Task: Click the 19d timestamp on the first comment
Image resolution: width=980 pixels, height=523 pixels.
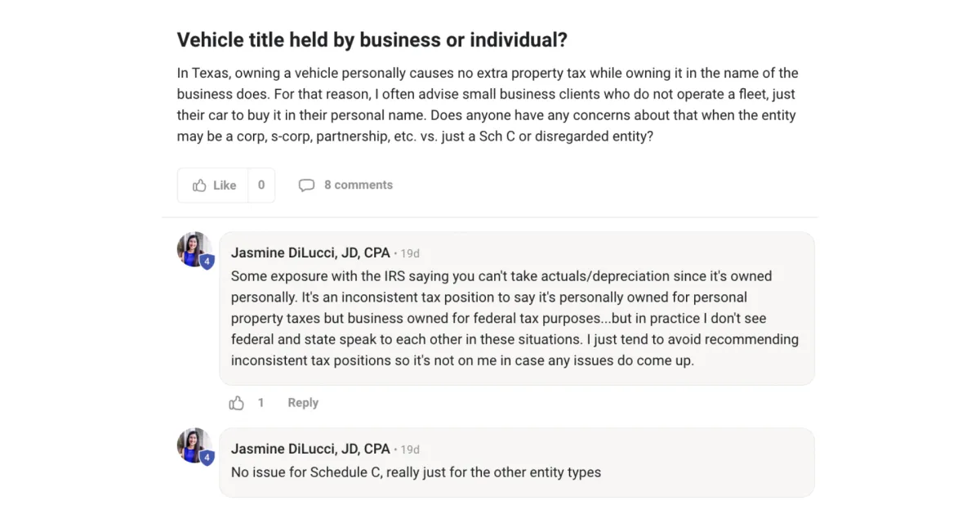Action: pyautogui.click(x=410, y=254)
